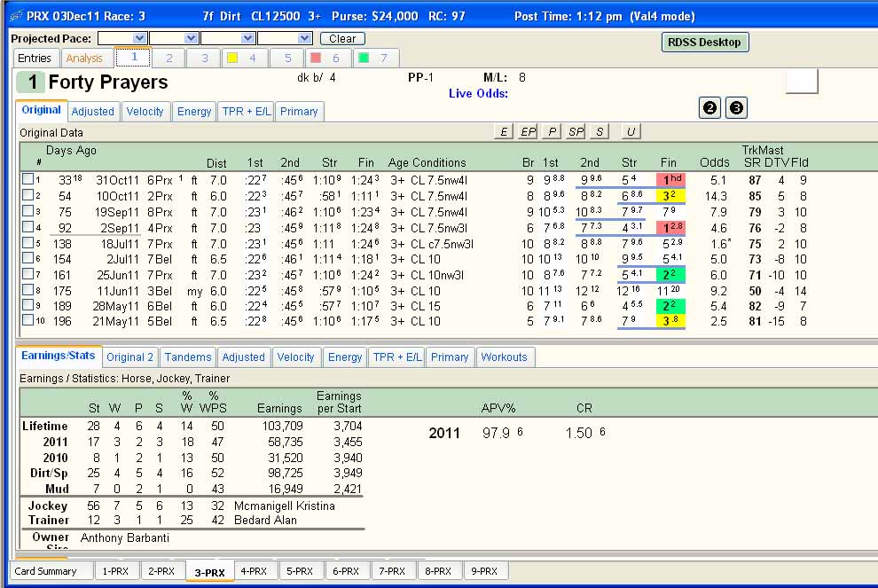Open second Projected Pace dropdown
This screenshot has width=878, height=588.
(191, 38)
